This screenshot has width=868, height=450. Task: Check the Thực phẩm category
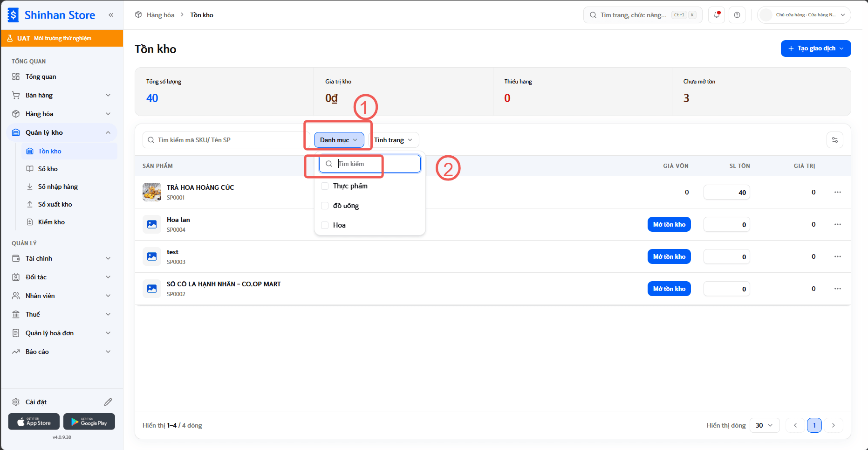325,186
